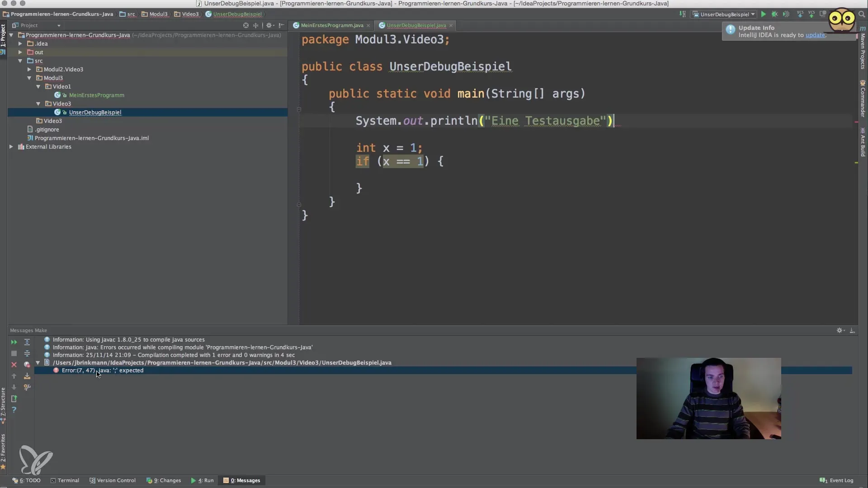Click export to text file icon
Image resolution: width=868 pixels, height=488 pixels.
pos(14,399)
